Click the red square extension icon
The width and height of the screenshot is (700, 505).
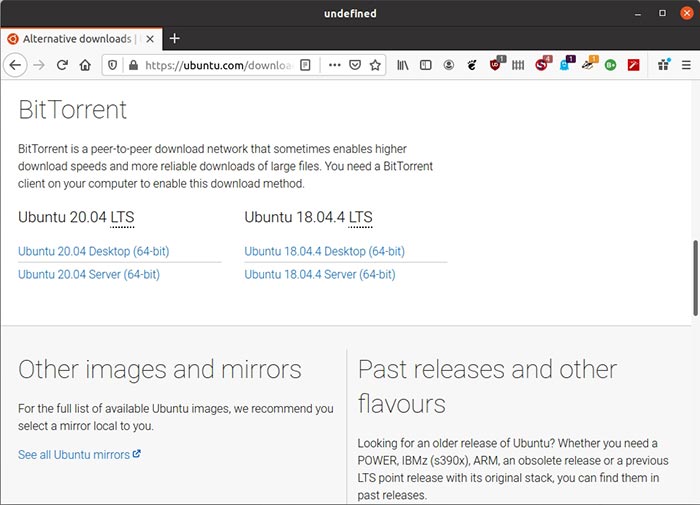633,65
